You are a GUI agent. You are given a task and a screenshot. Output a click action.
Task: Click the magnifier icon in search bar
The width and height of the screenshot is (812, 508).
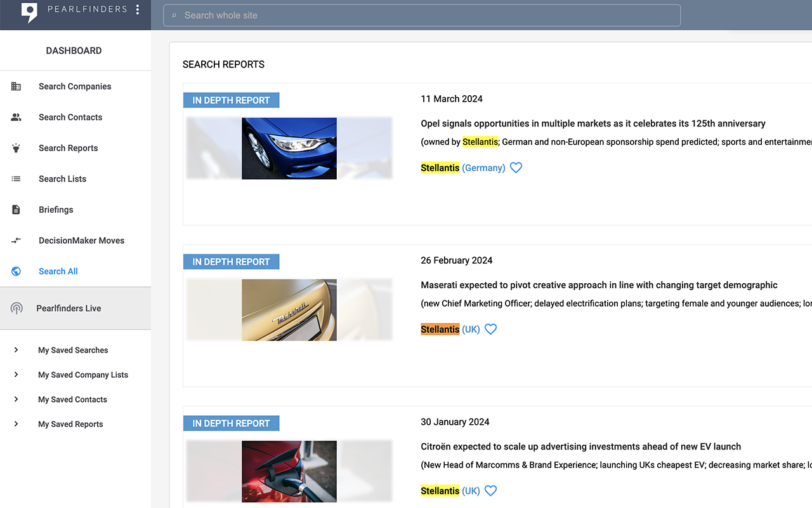(174, 15)
